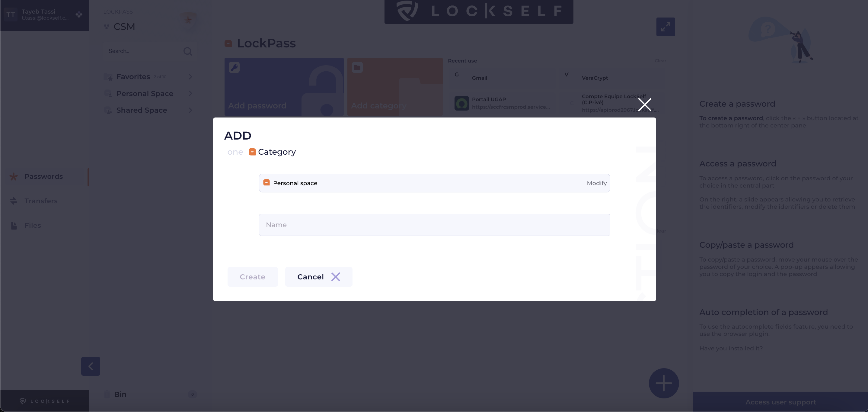Open the Bin trash section
Image resolution: width=868 pixels, height=412 pixels.
(x=120, y=394)
